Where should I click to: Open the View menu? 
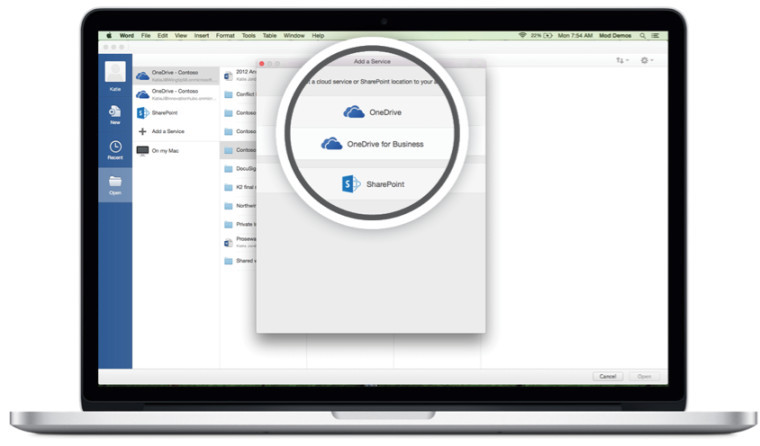[181, 35]
